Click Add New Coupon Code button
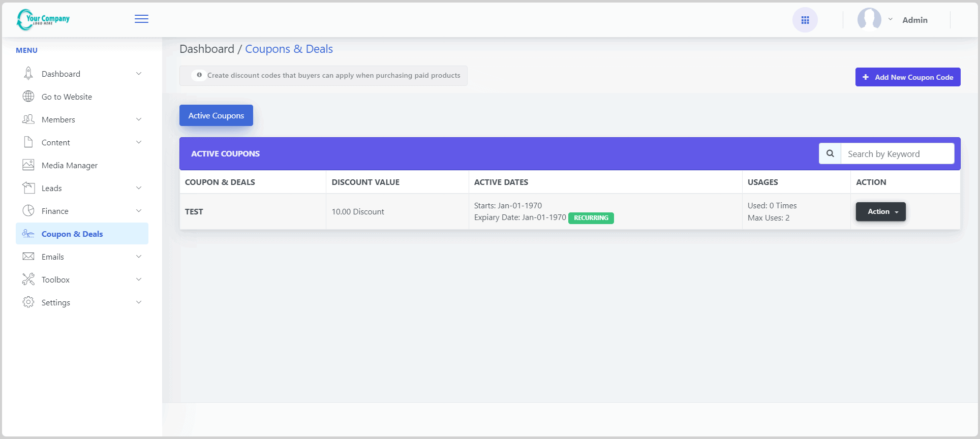The image size is (980, 439). click(907, 77)
